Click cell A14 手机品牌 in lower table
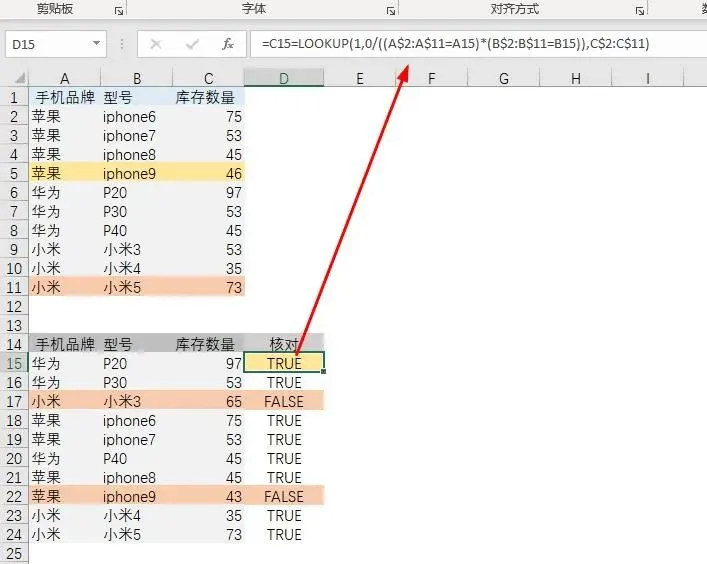Viewport: 707px width, 564px height. (64, 344)
